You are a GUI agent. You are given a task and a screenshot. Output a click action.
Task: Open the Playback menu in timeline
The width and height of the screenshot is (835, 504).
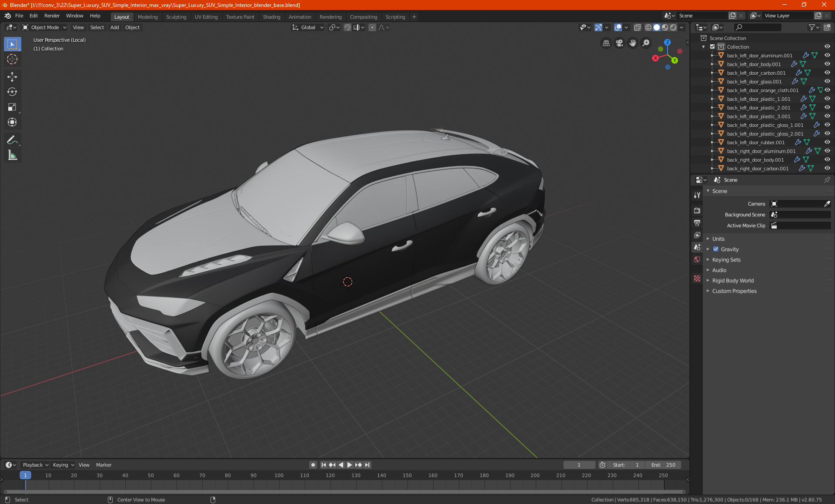coord(35,465)
